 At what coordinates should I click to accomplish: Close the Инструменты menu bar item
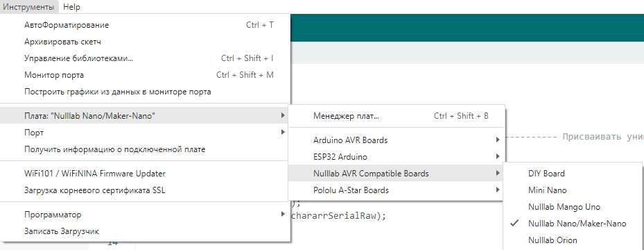28,7
